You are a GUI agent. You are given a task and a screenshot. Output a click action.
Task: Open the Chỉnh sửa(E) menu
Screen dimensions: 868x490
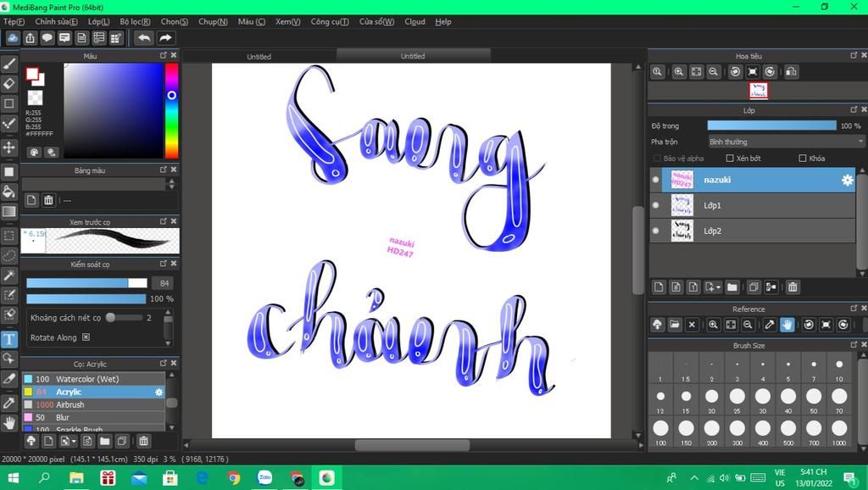56,21
